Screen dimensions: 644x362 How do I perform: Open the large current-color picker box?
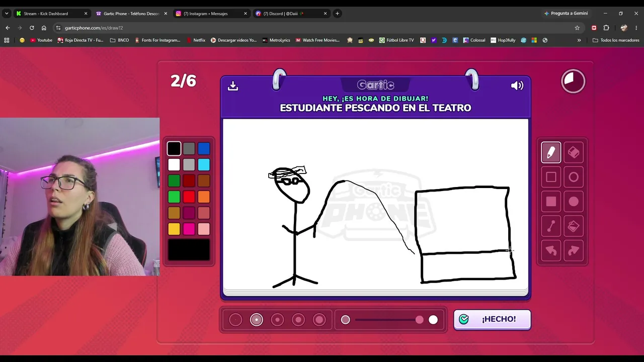click(x=189, y=250)
